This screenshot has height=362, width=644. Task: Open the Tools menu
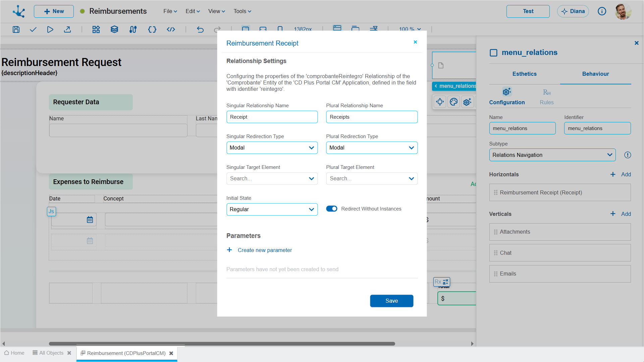coord(242,11)
